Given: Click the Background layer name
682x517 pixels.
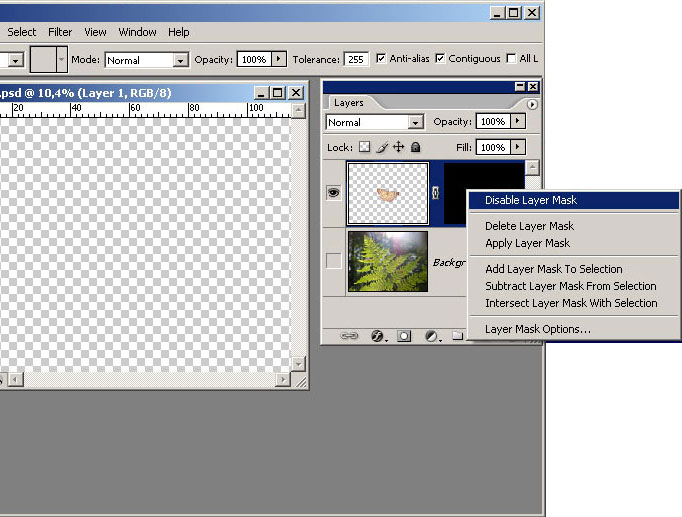Looking at the screenshot, I should pyautogui.click(x=449, y=262).
